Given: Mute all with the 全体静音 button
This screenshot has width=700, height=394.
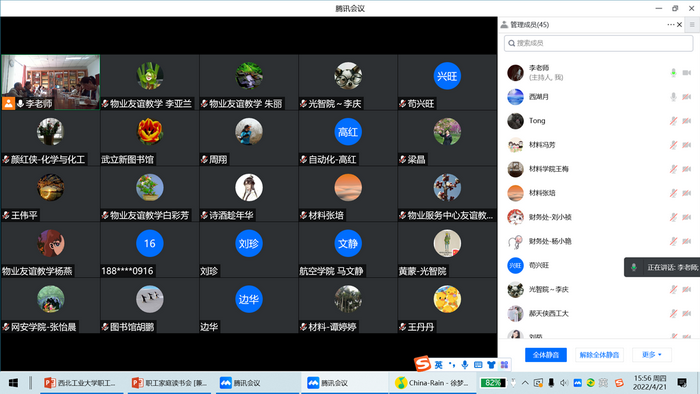Looking at the screenshot, I should coord(546,355).
